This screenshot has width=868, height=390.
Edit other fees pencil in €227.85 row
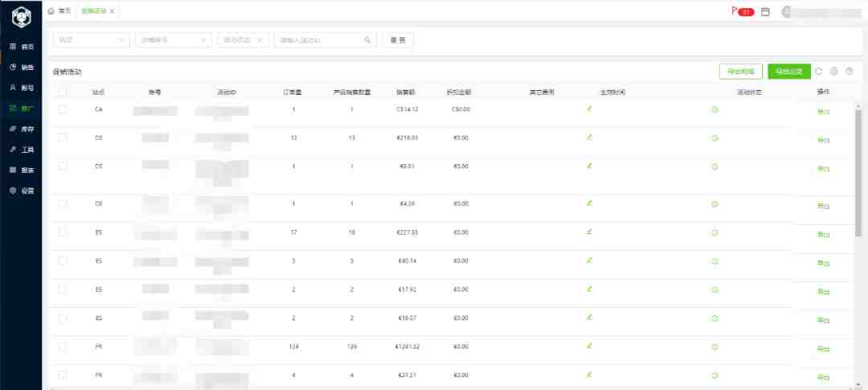point(589,232)
